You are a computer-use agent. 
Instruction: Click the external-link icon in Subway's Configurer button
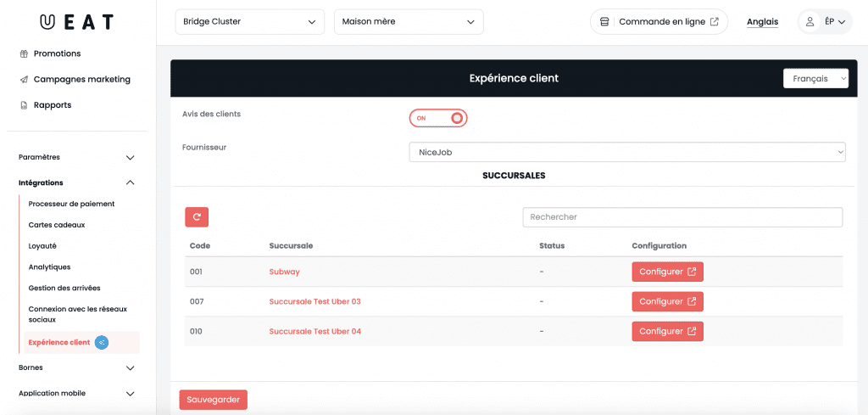click(692, 272)
